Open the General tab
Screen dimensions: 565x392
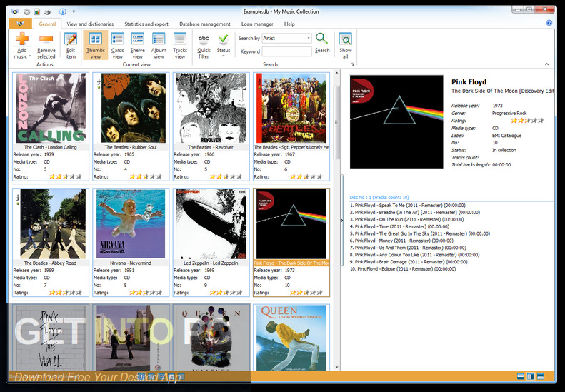tap(47, 24)
